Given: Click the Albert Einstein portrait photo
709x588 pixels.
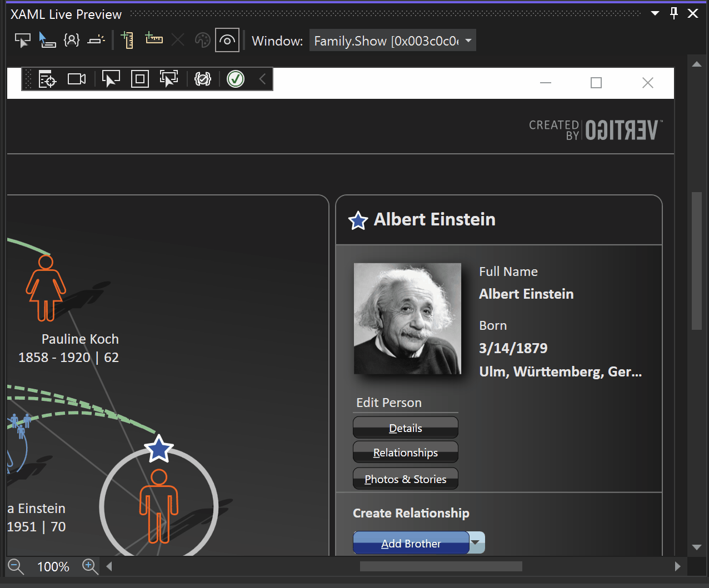Looking at the screenshot, I should pyautogui.click(x=407, y=319).
